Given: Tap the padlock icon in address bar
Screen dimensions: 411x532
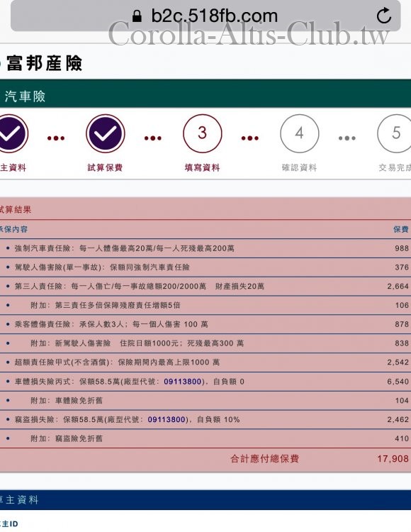Looking at the screenshot, I should pos(137,16).
